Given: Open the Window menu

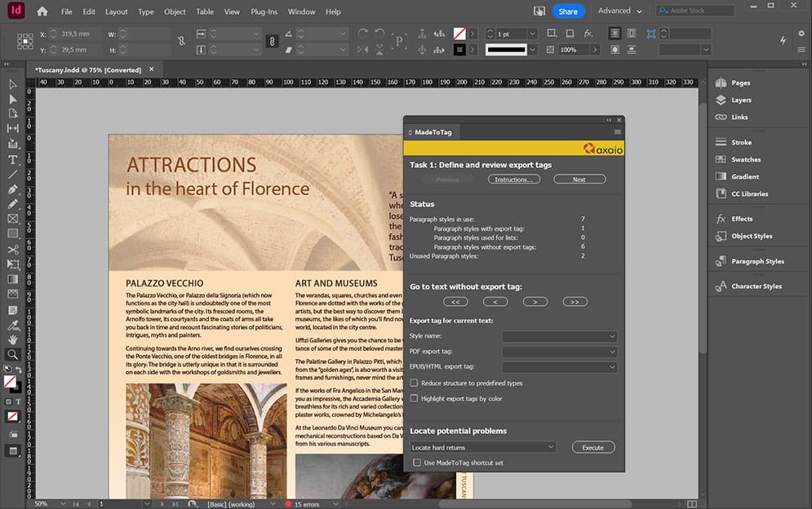Looking at the screenshot, I should tap(301, 11).
